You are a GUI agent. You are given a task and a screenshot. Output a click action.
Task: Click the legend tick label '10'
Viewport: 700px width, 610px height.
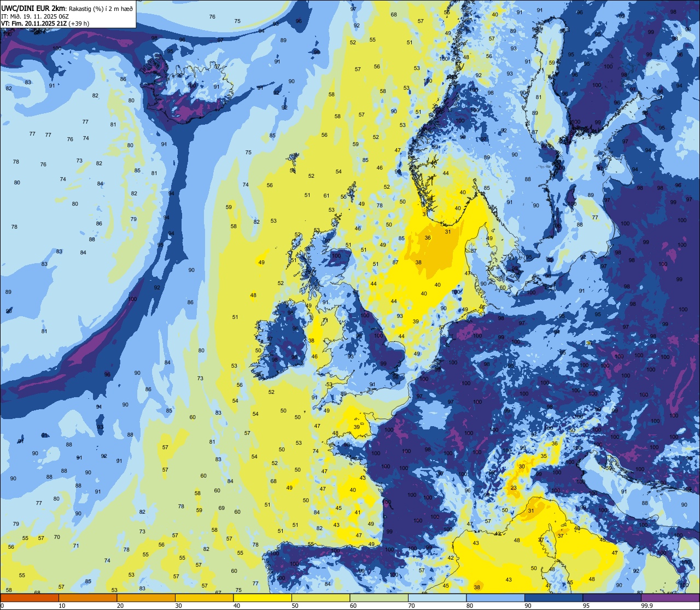(x=62, y=606)
